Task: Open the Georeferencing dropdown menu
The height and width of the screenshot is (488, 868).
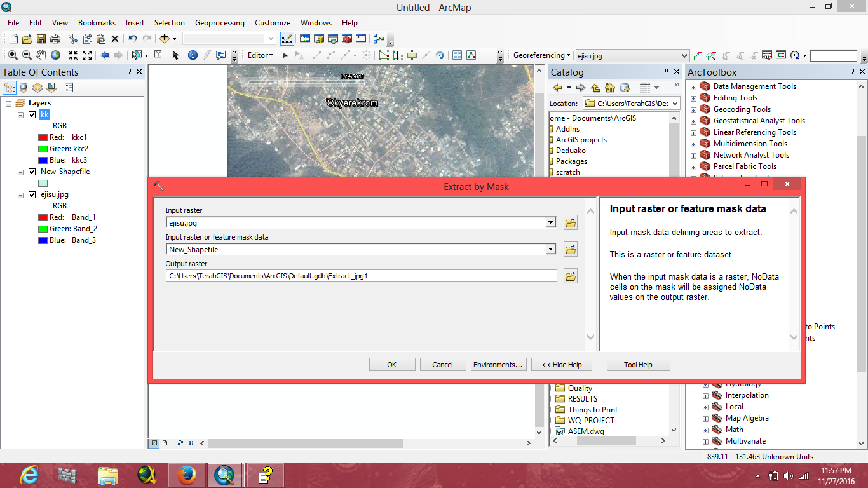Action: click(x=541, y=55)
